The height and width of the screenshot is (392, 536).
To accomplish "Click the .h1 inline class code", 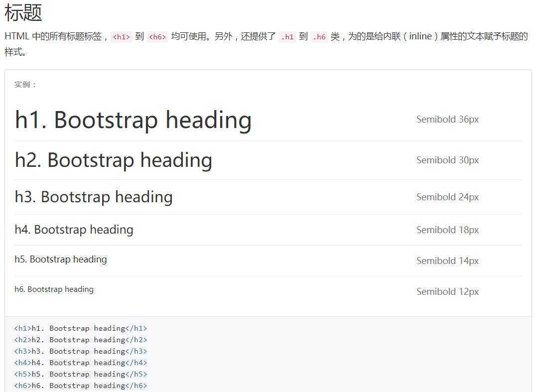I will click(287, 36).
